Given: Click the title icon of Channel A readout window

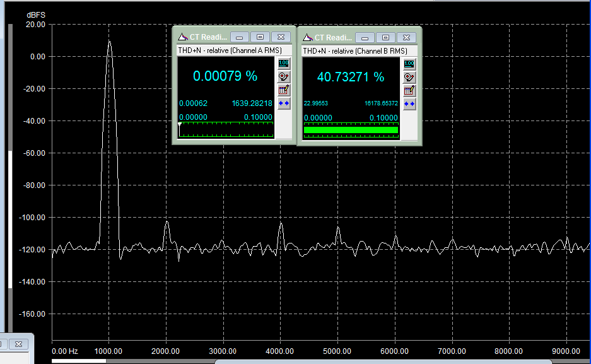Looking at the screenshot, I should point(183,37).
